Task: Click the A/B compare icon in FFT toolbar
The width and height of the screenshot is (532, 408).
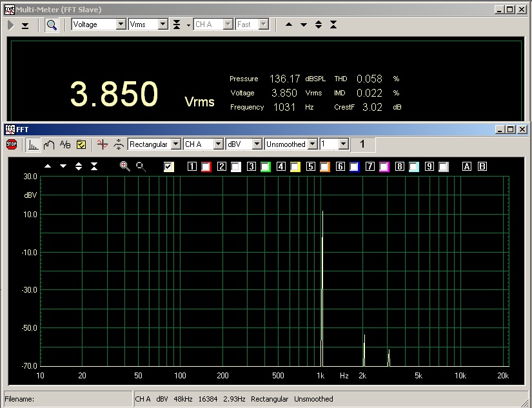Action: (65, 144)
